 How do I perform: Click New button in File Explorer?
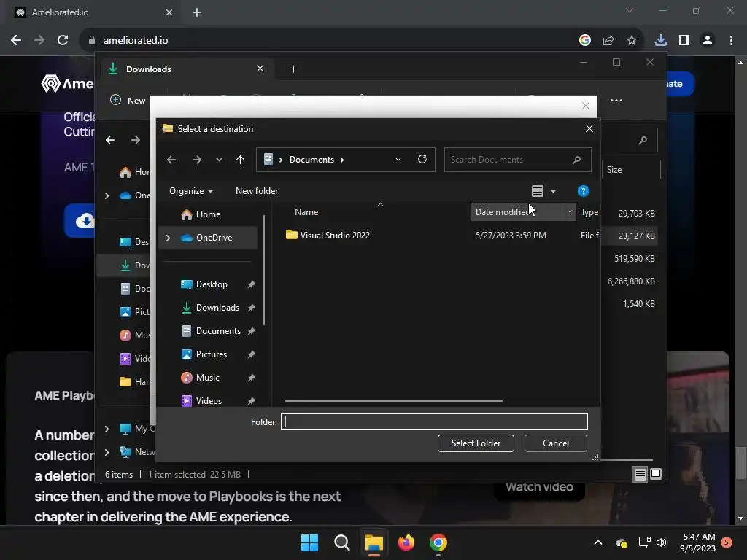tap(128, 100)
